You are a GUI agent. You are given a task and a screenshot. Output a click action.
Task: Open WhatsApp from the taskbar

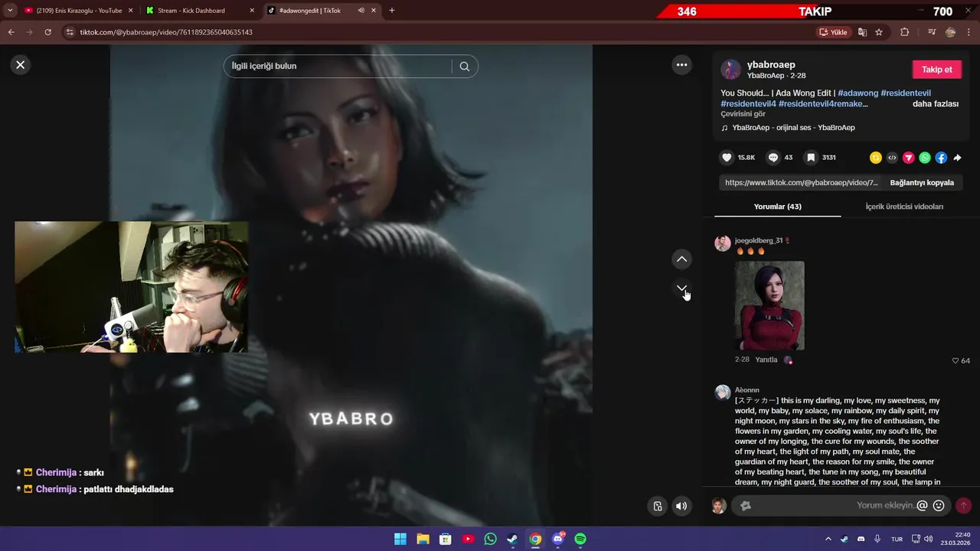(490, 539)
